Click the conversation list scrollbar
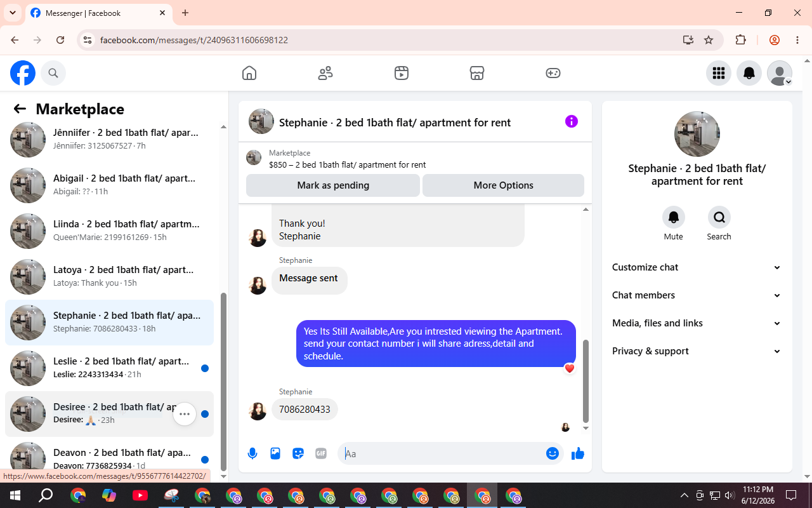This screenshot has width=812, height=508. tap(223, 381)
